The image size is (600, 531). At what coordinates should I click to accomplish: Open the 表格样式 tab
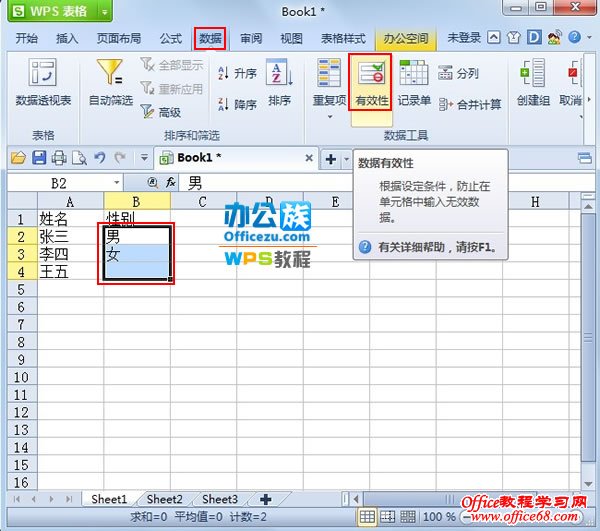tap(343, 38)
